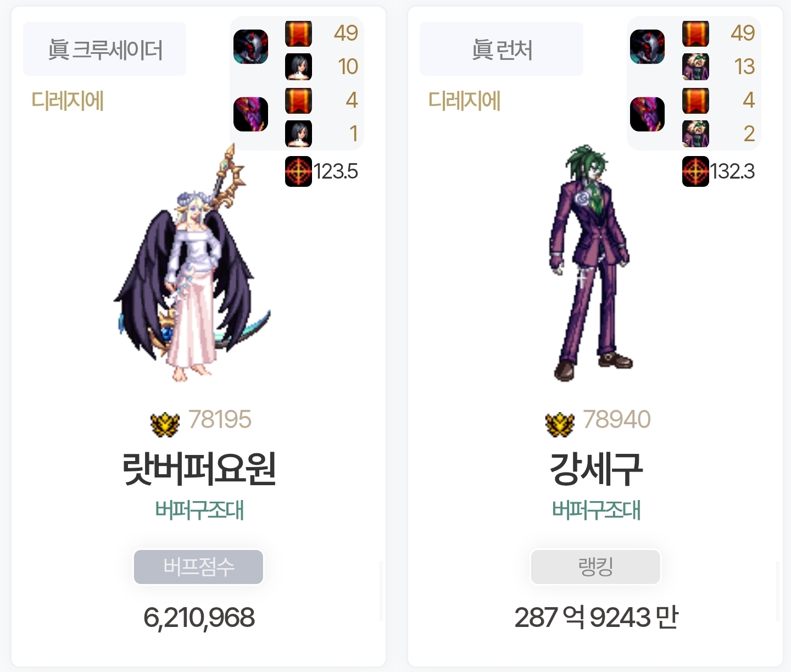Open the 강세구 character name
This screenshot has width=791, height=672.
(x=596, y=469)
